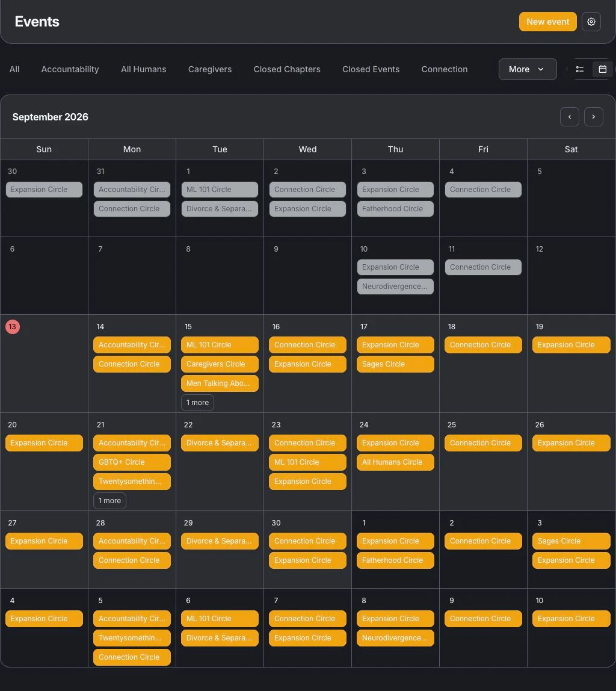Open Sages Circle on September 17
Screen dimensions: 616x691
395,364
